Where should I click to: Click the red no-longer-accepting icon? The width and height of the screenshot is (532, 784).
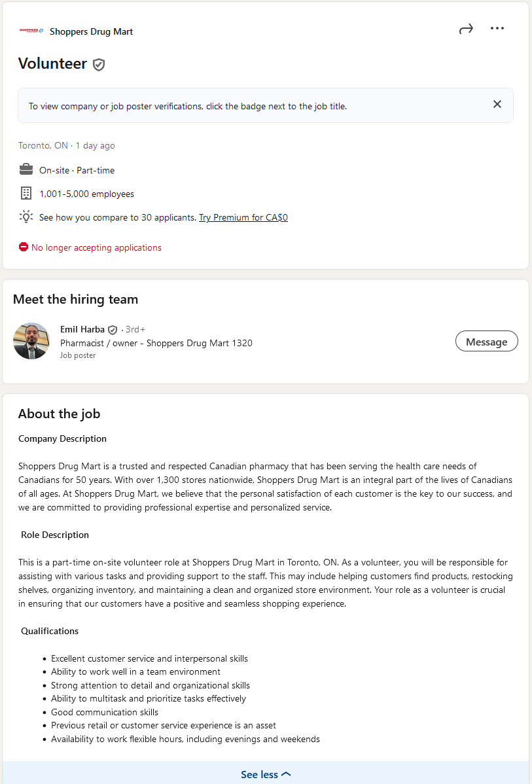24,247
